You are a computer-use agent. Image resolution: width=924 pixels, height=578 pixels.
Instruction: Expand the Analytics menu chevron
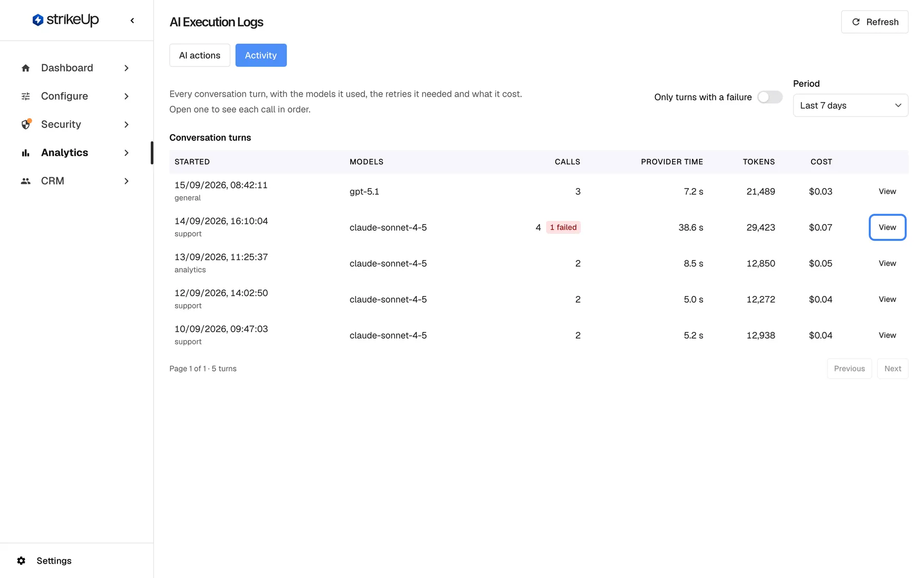pyautogui.click(x=126, y=153)
